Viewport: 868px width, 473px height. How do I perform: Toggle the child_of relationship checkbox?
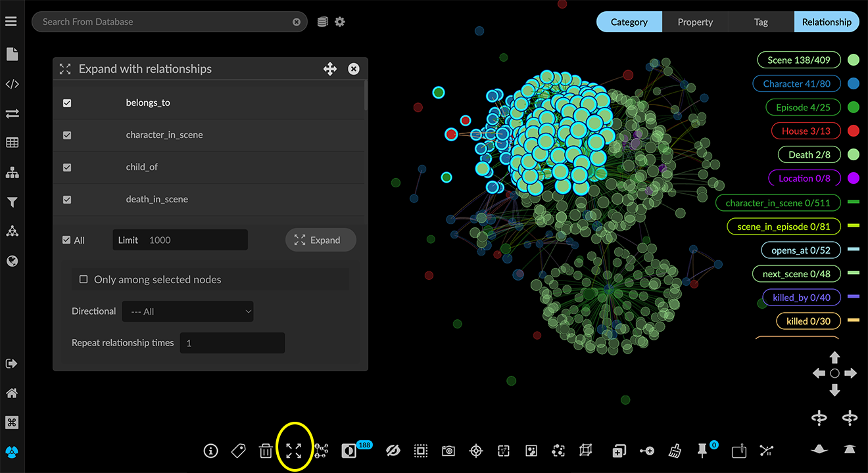coord(67,168)
